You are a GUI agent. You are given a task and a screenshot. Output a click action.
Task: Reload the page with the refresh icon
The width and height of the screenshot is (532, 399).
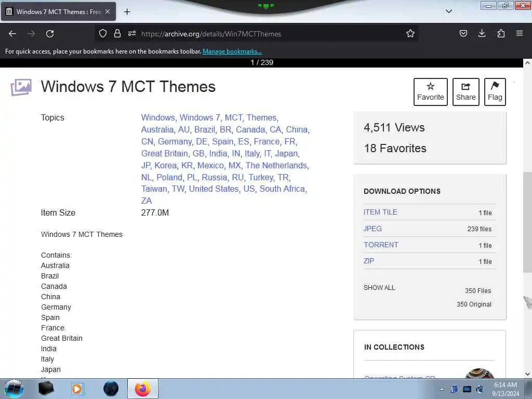tap(50, 34)
